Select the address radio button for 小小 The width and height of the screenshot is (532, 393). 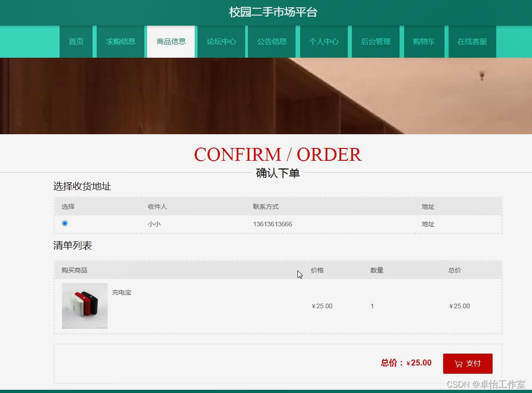(x=65, y=223)
